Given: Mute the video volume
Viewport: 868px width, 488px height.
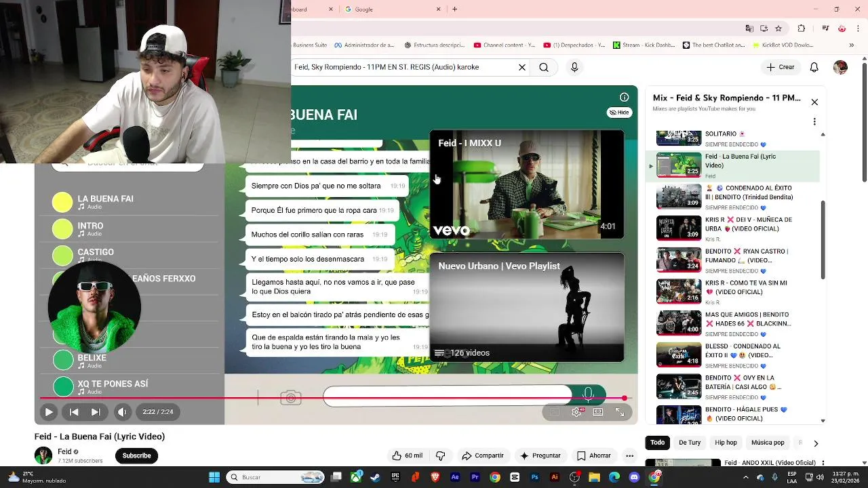Looking at the screenshot, I should 122,411.
